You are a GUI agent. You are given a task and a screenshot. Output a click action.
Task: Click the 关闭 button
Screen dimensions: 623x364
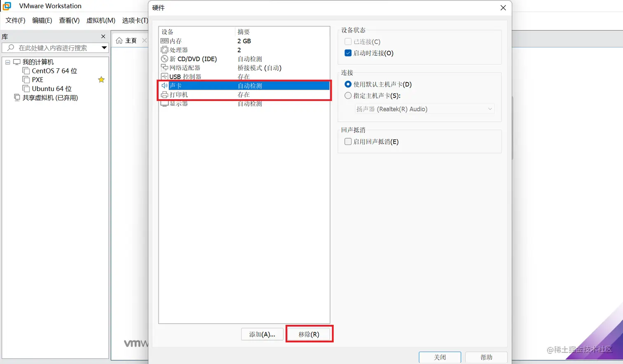(440, 357)
